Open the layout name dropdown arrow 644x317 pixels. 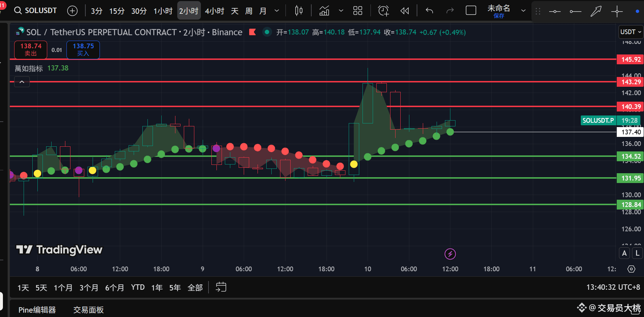[x=523, y=11]
